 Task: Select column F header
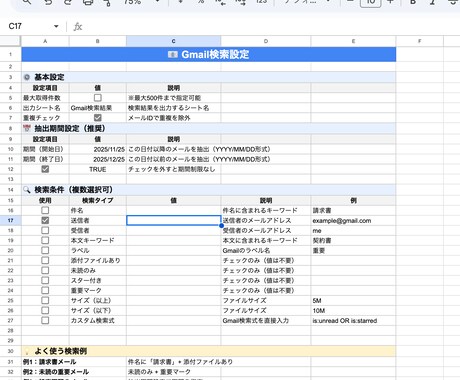419,41
